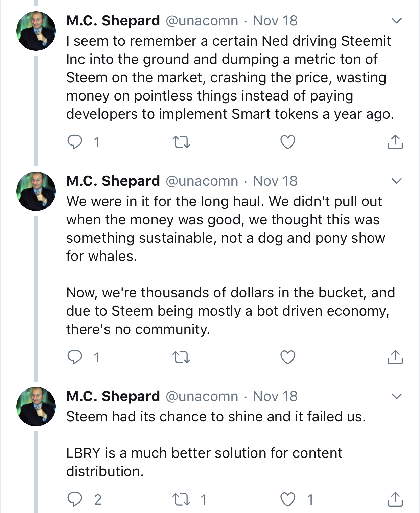Retweet the Ned driving Steemit tweet
420x513 pixels.
(x=181, y=142)
